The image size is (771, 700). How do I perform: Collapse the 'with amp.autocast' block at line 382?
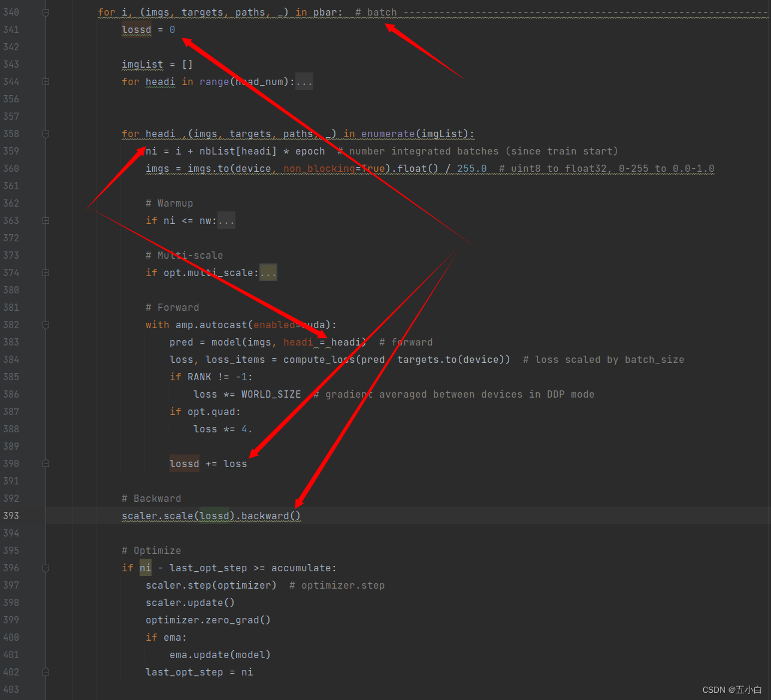(x=46, y=325)
